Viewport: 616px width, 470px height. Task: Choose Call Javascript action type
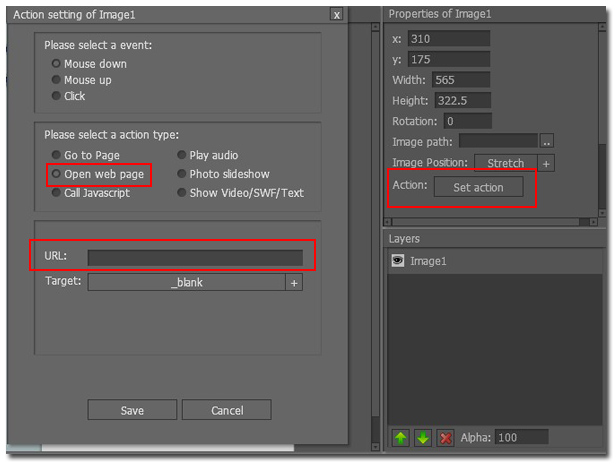tap(56, 193)
